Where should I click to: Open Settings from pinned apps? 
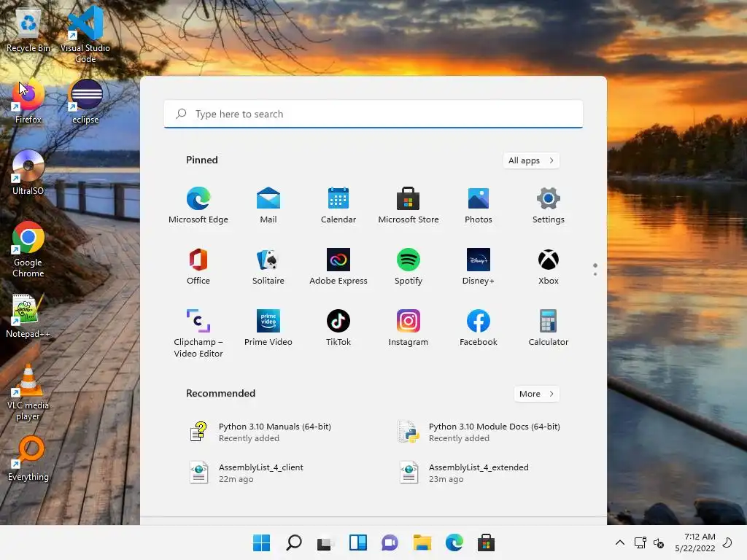[x=549, y=205]
